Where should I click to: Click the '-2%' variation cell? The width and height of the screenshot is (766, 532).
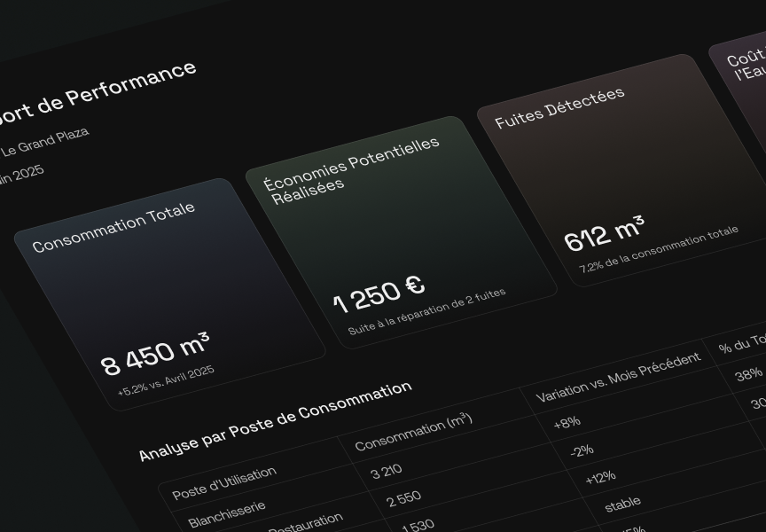click(x=582, y=450)
